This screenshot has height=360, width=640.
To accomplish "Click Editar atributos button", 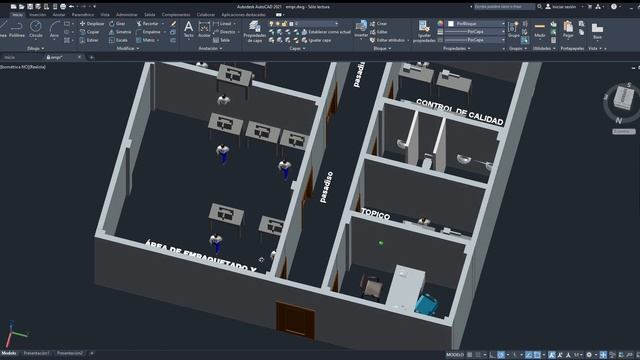I will point(387,40).
